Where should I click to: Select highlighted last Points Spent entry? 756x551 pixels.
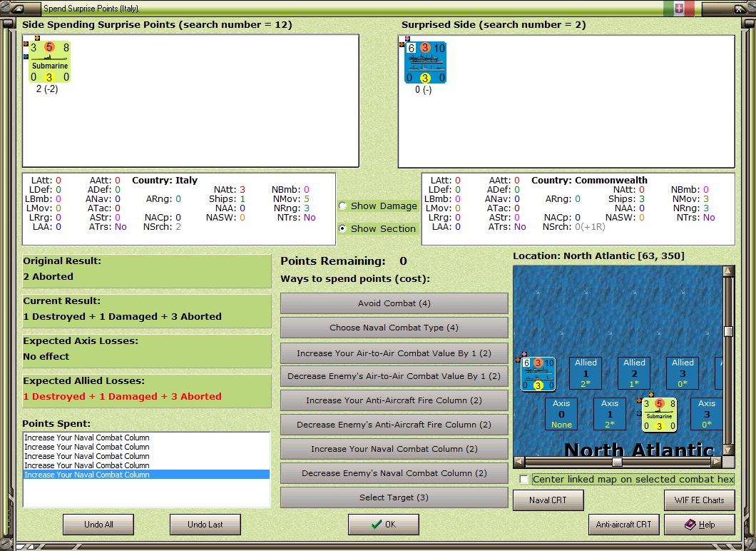point(146,475)
